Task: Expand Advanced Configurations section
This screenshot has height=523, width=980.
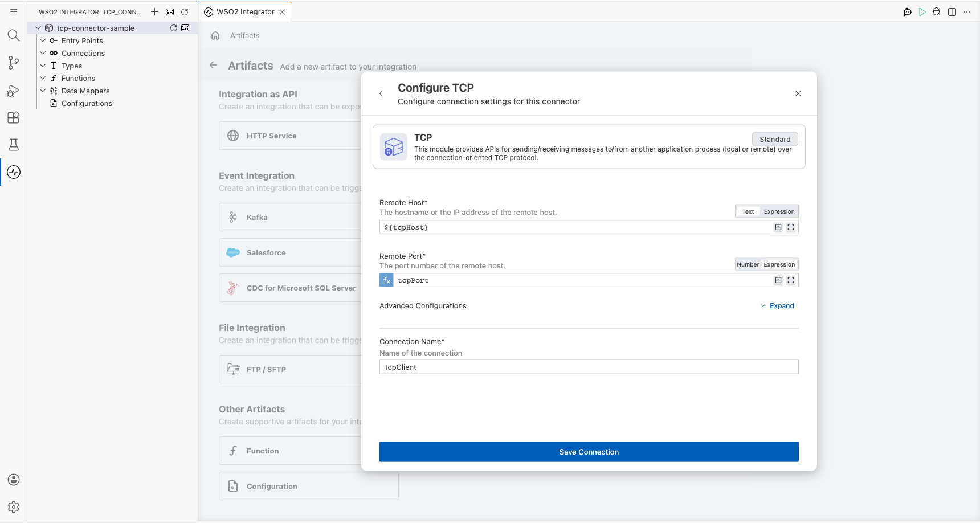Action: click(x=777, y=306)
